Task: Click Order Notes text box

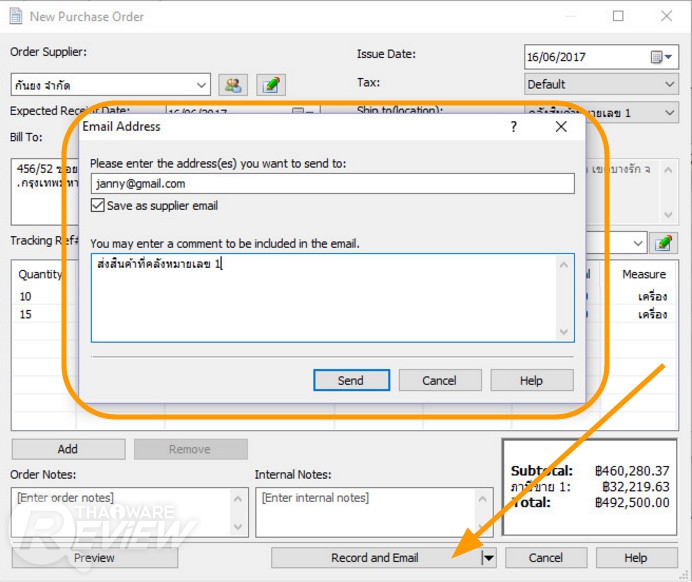Action: pyautogui.click(x=130, y=512)
